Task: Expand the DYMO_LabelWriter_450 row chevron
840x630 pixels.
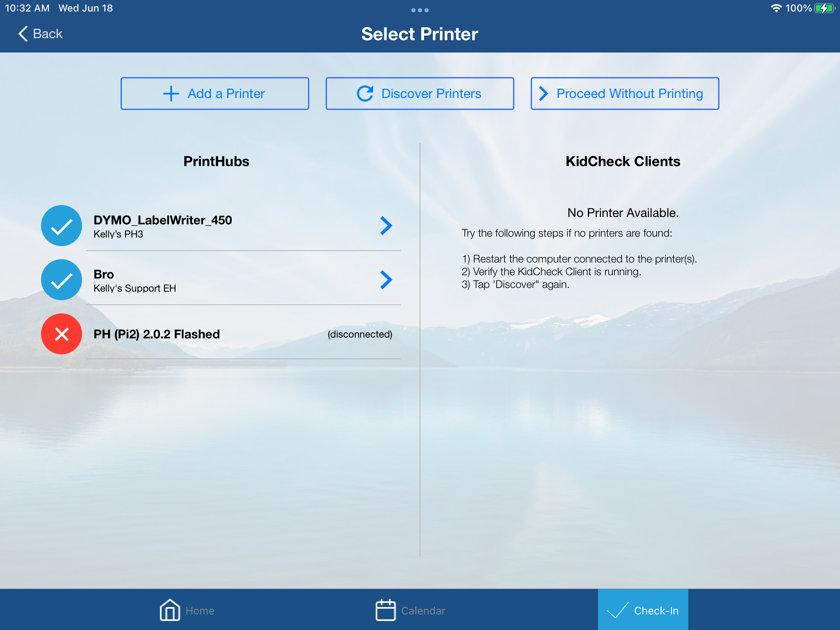Action: 386,226
